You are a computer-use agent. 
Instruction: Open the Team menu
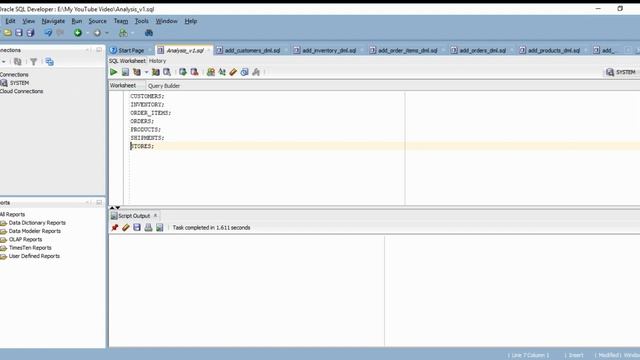point(120,21)
